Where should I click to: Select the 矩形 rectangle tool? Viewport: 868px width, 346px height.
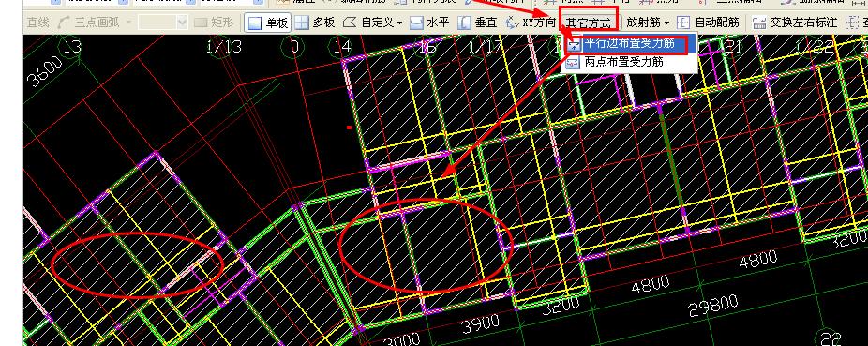pos(215,23)
